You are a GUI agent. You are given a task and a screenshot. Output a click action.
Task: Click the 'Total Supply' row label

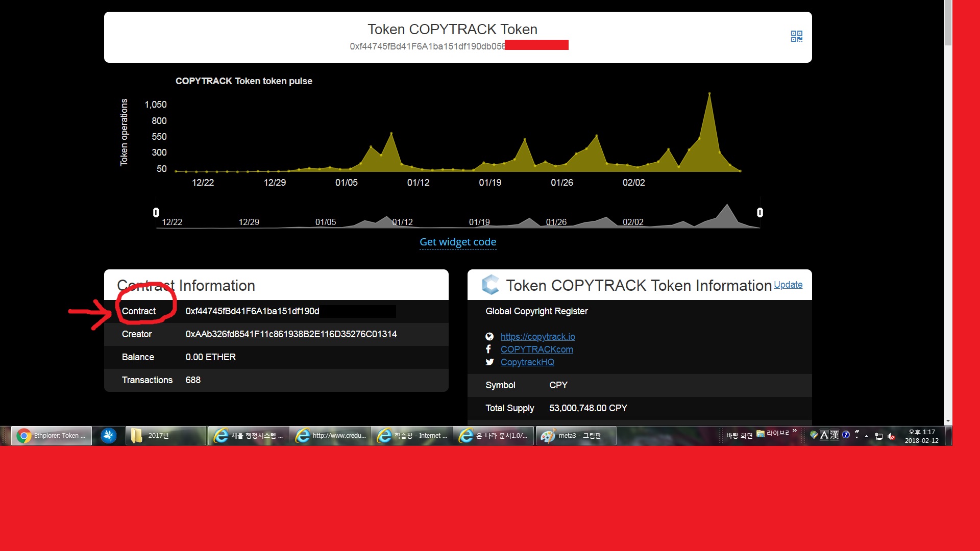coord(509,408)
